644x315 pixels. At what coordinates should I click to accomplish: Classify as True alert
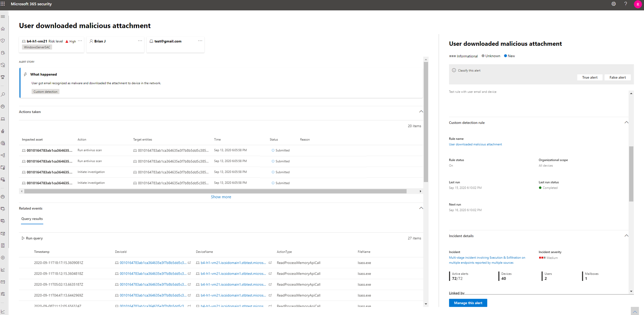point(590,77)
